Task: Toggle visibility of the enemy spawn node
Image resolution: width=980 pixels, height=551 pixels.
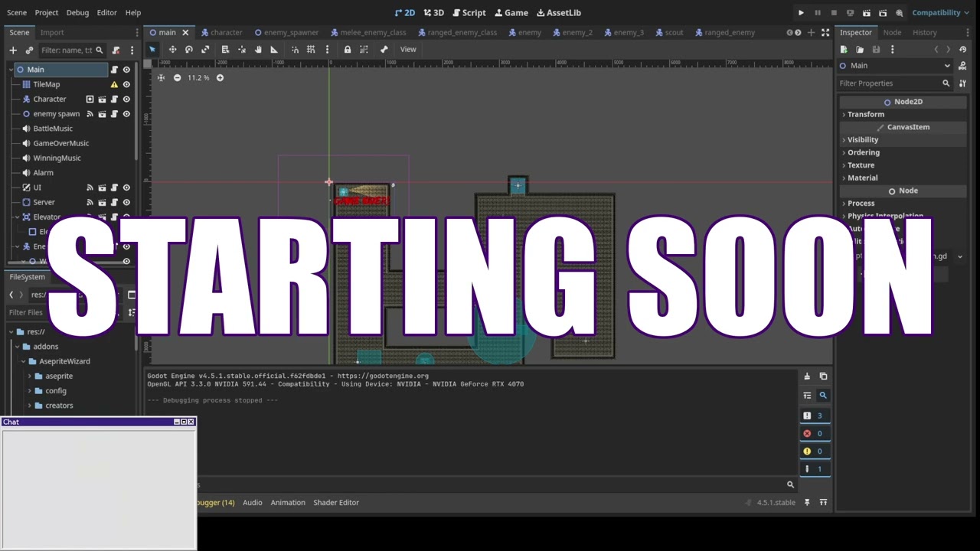Action: 126,114
